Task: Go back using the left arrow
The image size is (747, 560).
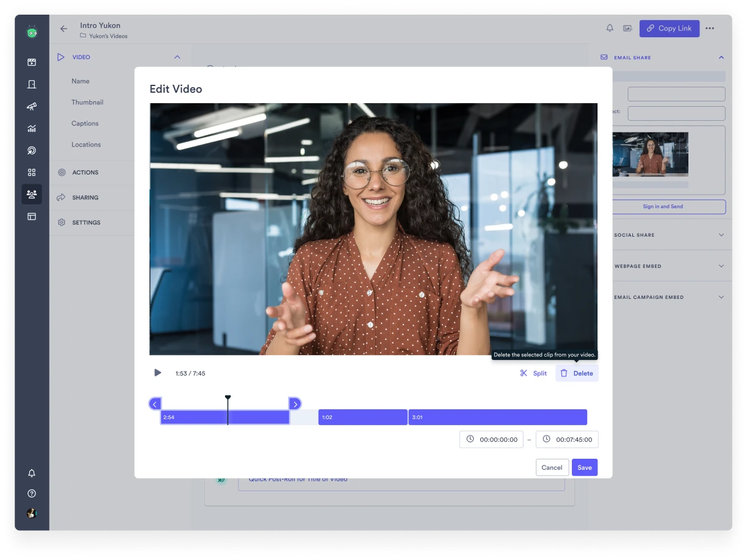Action: [x=63, y=29]
